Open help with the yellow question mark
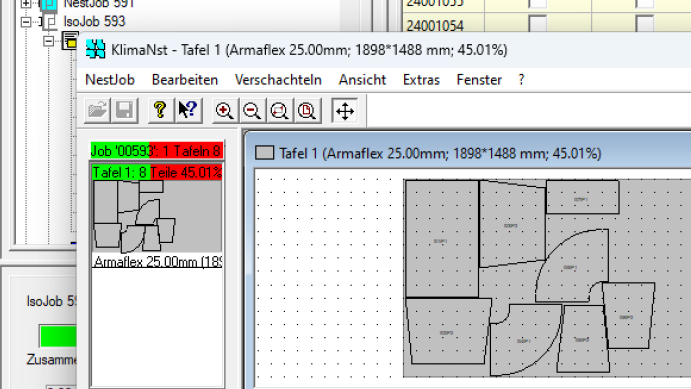Image resolution: width=691 pixels, height=389 pixels. (x=160, y=110)
